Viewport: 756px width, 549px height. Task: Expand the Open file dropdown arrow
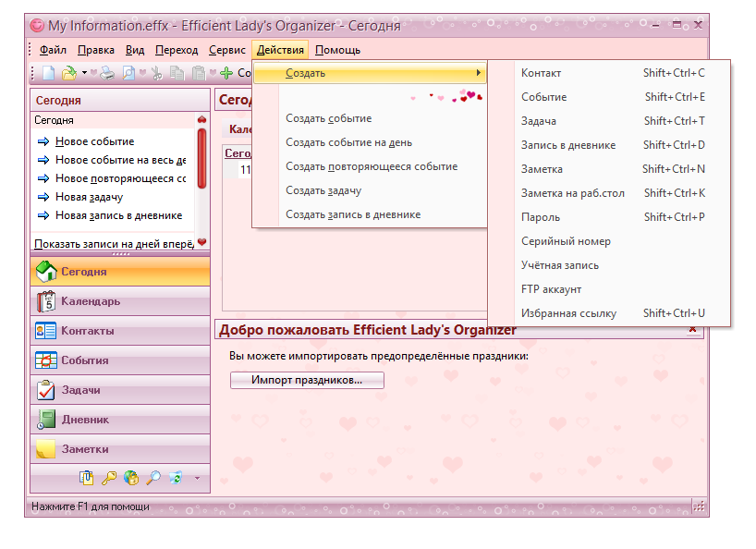pos(84,73)
